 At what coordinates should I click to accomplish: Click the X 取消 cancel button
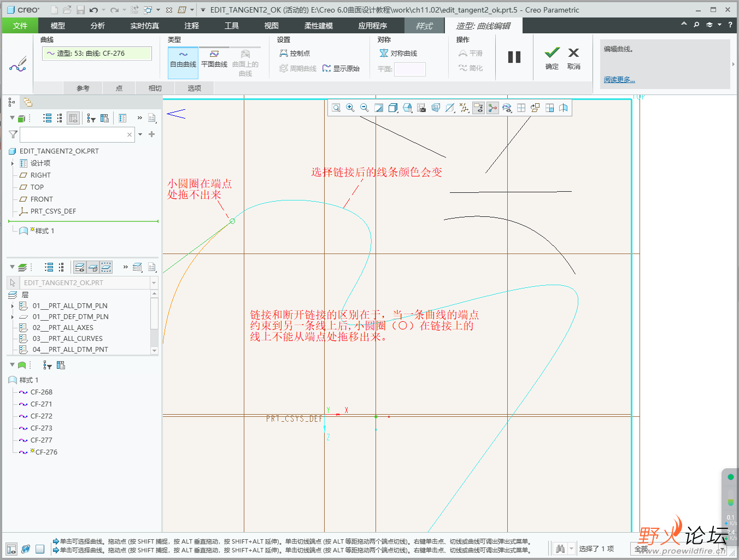click(573, 58)
